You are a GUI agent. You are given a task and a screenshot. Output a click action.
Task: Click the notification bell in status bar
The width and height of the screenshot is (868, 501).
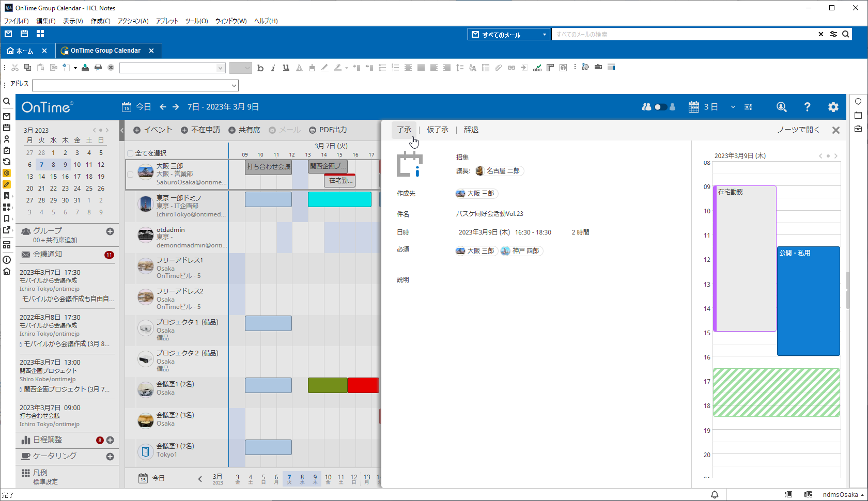[x=715, y=495]
